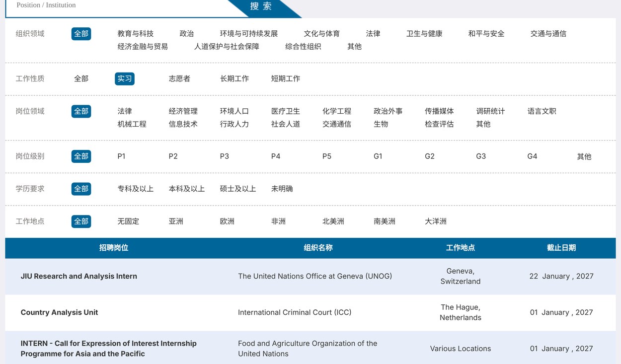Select 硕士及以上 education requirement

tap(238, 189)
